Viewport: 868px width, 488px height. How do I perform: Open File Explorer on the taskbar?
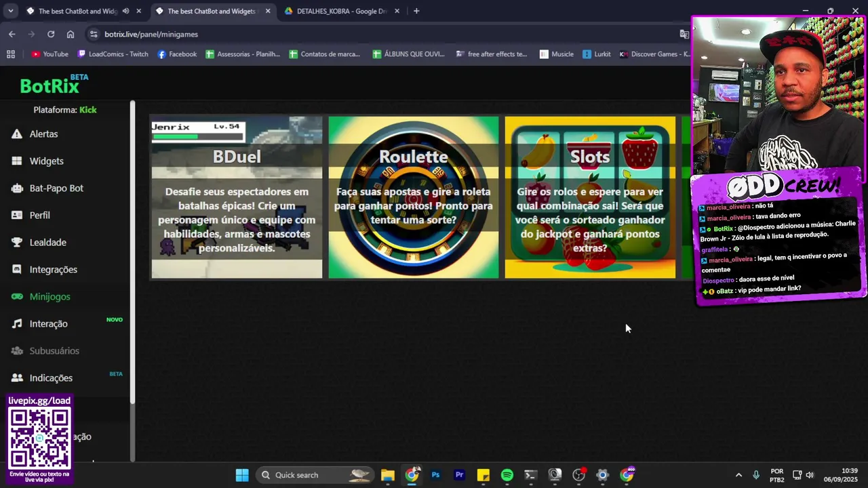coord(388,475)
